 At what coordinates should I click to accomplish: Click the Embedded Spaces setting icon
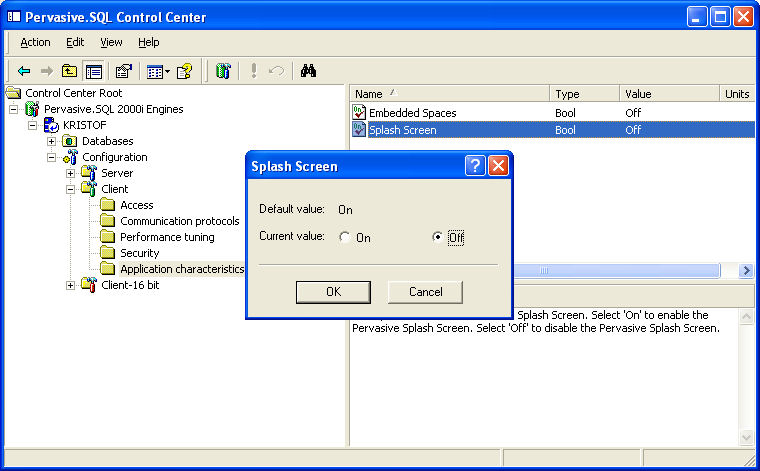359,112
